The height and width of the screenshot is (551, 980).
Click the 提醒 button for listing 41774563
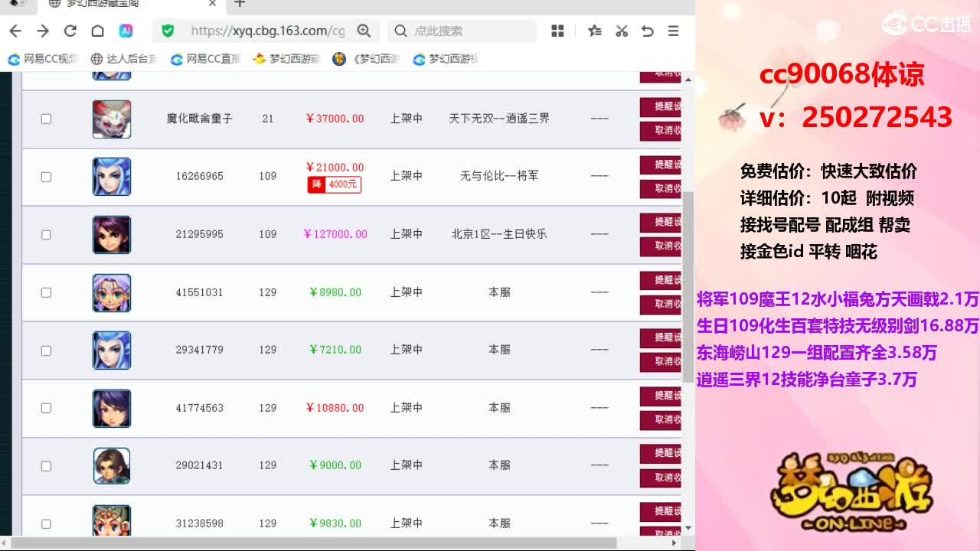click(661, 396)
